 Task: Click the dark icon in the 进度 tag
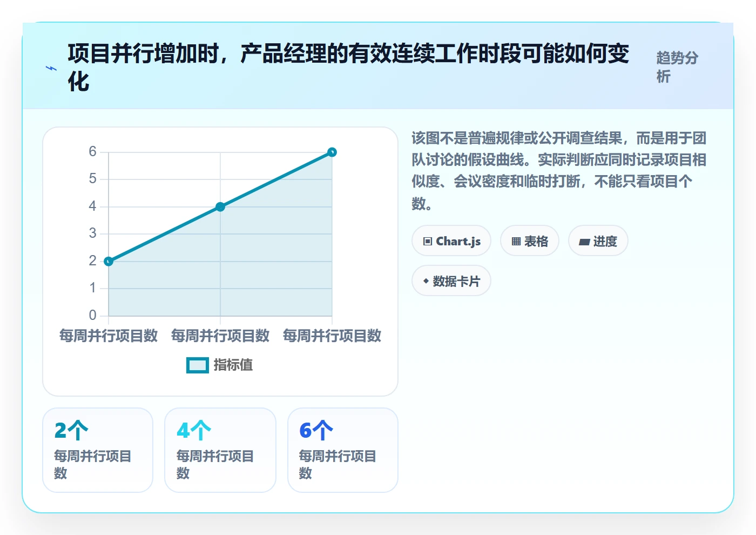tap(584, 242)
